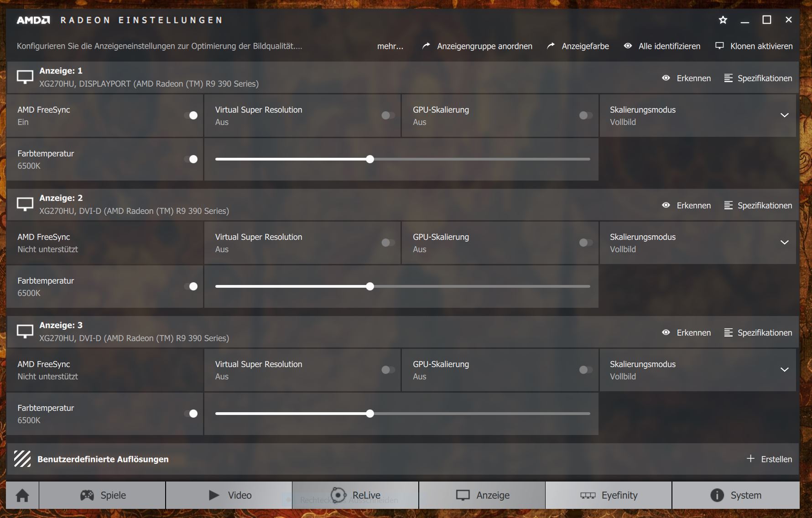Click the list icon for Spezifikationen, Anzeige 1
The image size is (812, 518).
click(x=728, y=78)
